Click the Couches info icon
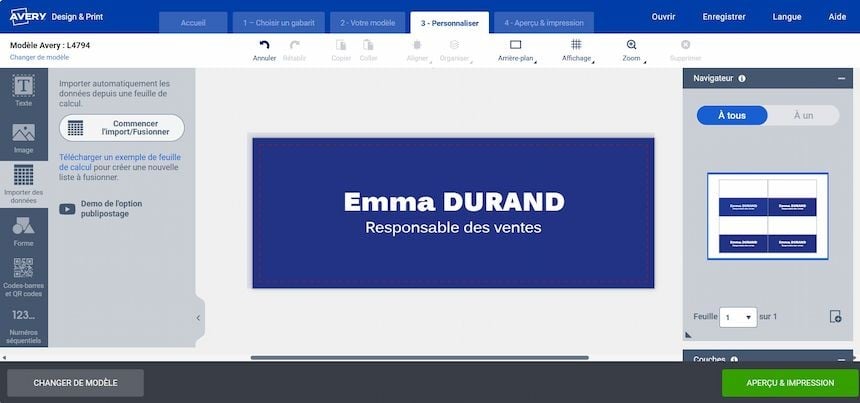 (734, 360)
